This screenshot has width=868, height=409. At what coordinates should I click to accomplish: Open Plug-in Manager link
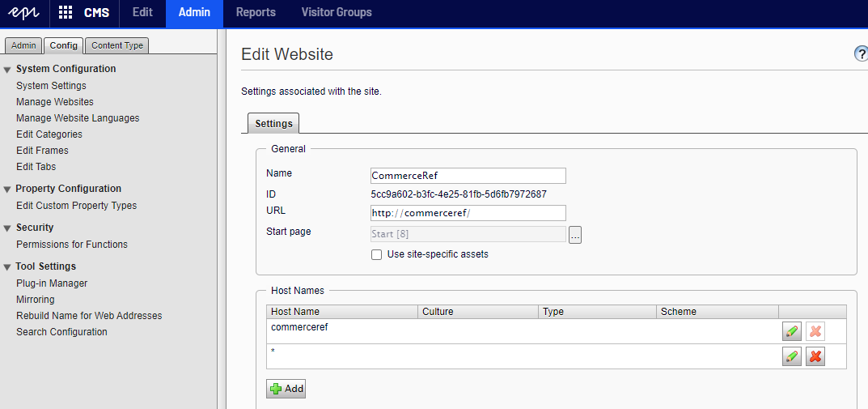(x=52, y=283)
